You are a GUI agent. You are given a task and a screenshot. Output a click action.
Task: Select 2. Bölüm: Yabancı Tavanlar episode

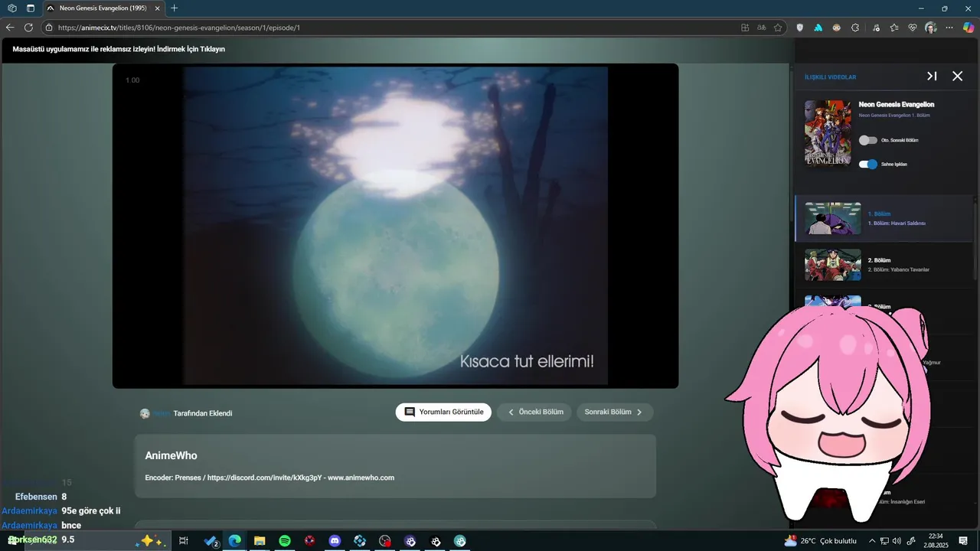click(884, 265)
